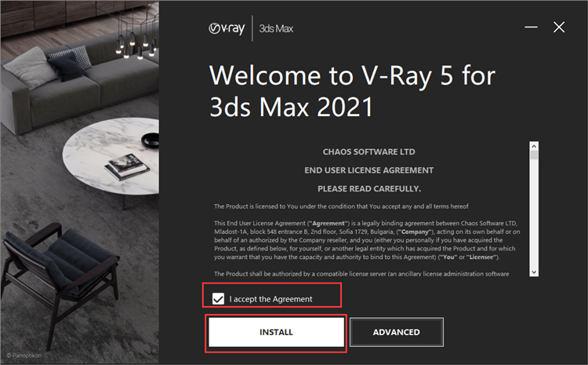Click the living room render image
The height and width of the screenshot is (365, 588).
[x=80, y=182]
